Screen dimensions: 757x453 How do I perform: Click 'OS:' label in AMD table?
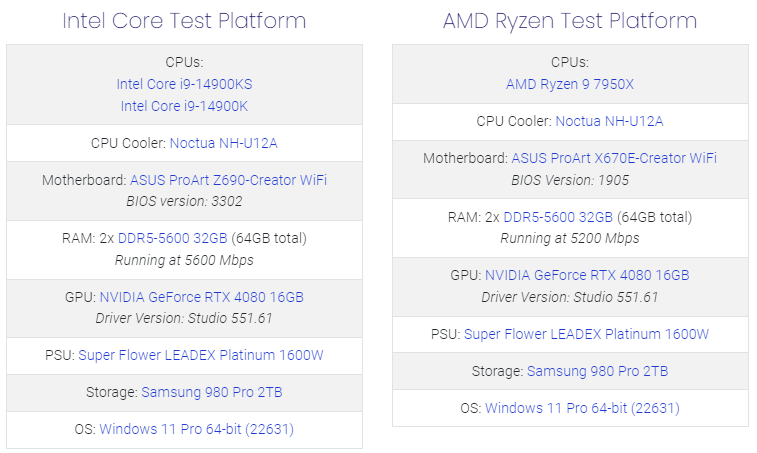pyautogui.click(x=471, y=408)
